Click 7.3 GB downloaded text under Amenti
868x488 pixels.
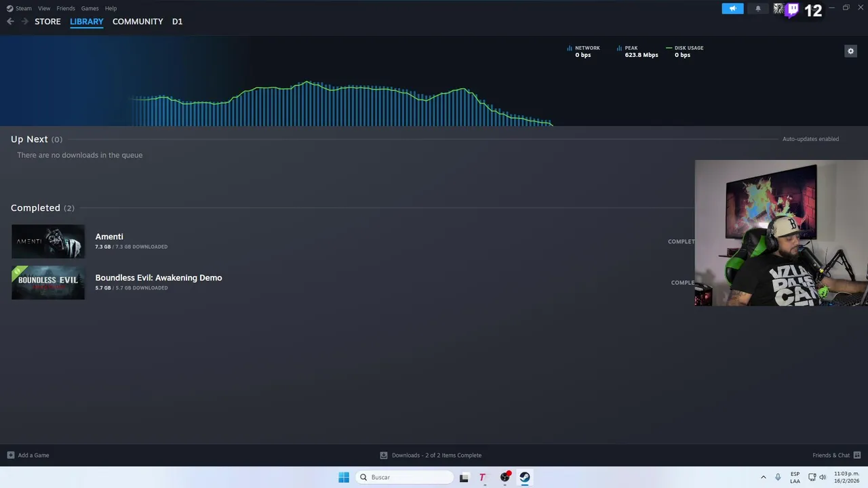click(132, 247)
